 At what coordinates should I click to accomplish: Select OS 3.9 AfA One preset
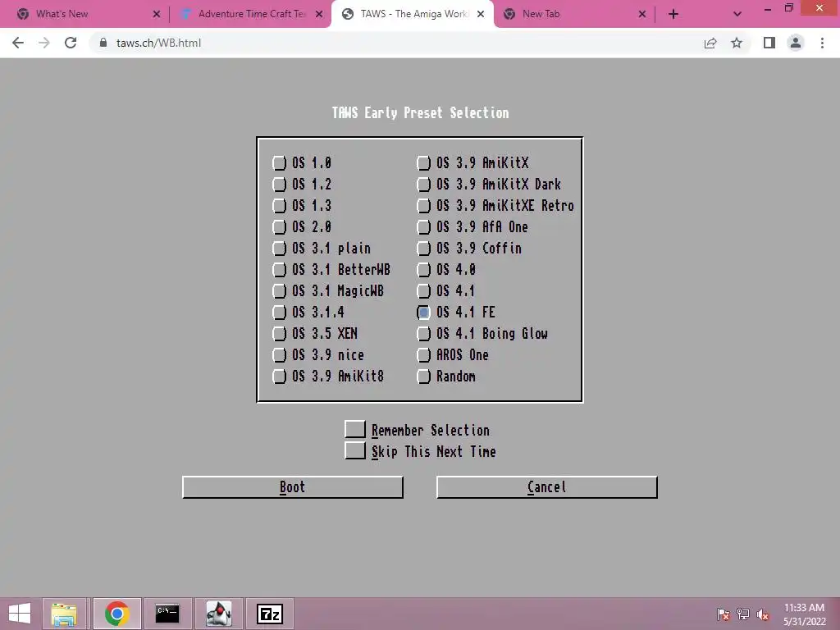423,227
